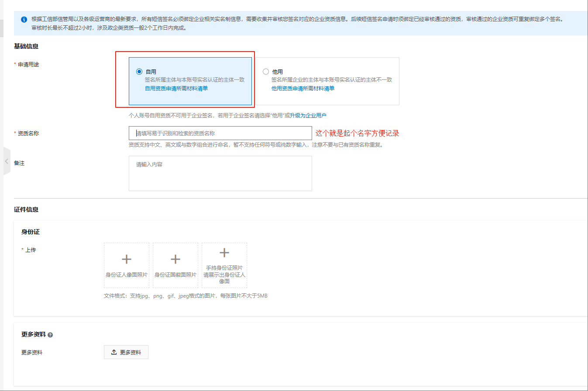Open the 自用资质申请所需材料清单 link
Viewport: 588px width, 391px height.
pos(176,88)
